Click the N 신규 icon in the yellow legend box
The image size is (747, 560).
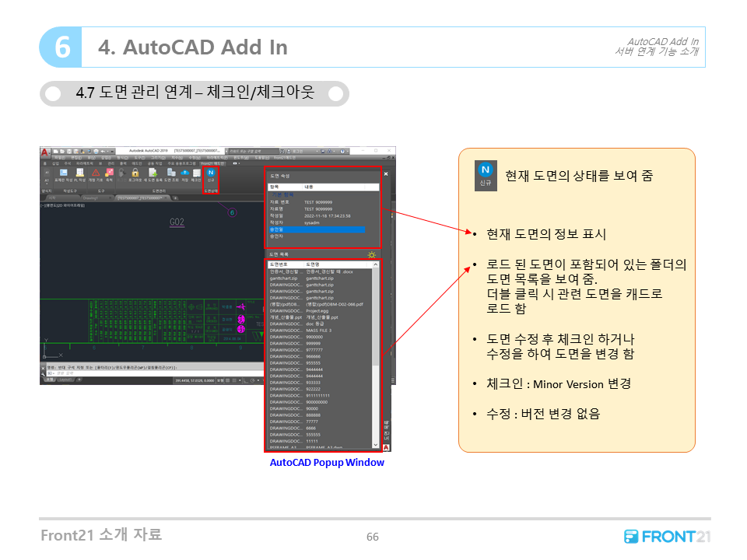pos(486,176)
